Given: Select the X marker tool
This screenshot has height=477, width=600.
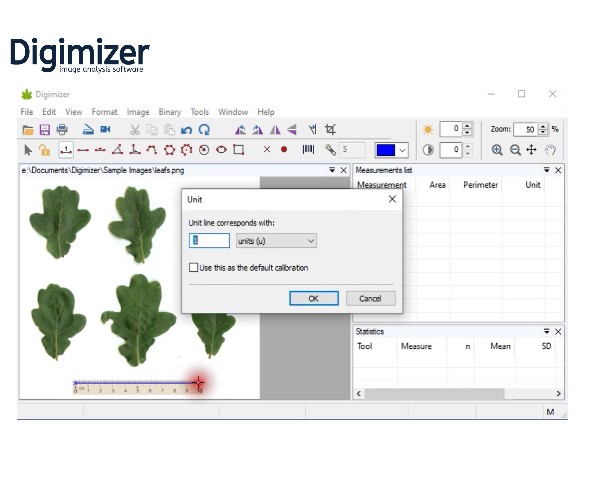Looking at the screenshot, I should pos(267,149).
